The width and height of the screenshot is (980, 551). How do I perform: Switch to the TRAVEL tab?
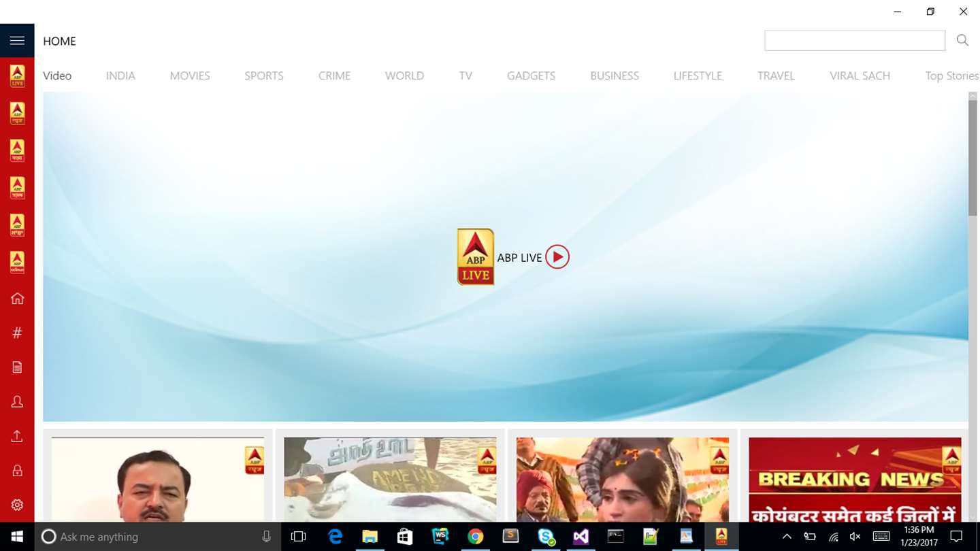776,76
